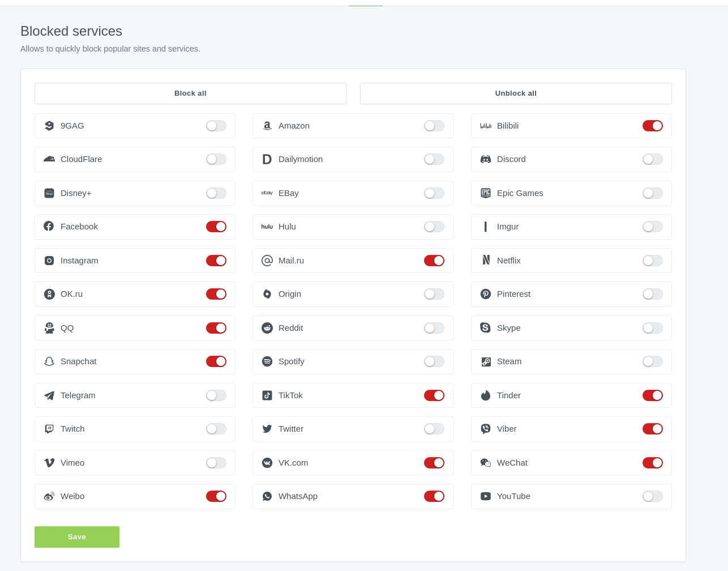
Task: Click the Snapchat ghost icon
Action: pyautogui.click(x=49, y=361)
